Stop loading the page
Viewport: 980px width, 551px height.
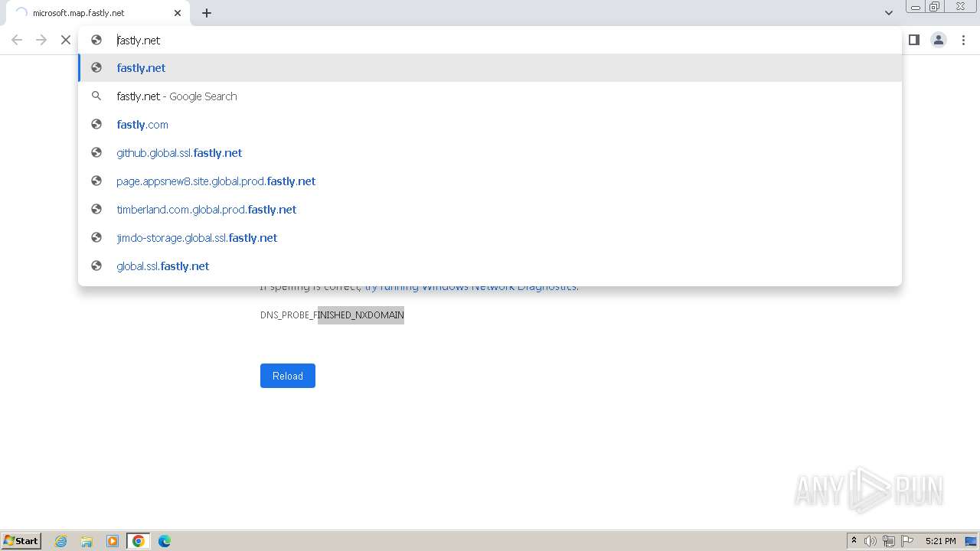pos(66,40)
